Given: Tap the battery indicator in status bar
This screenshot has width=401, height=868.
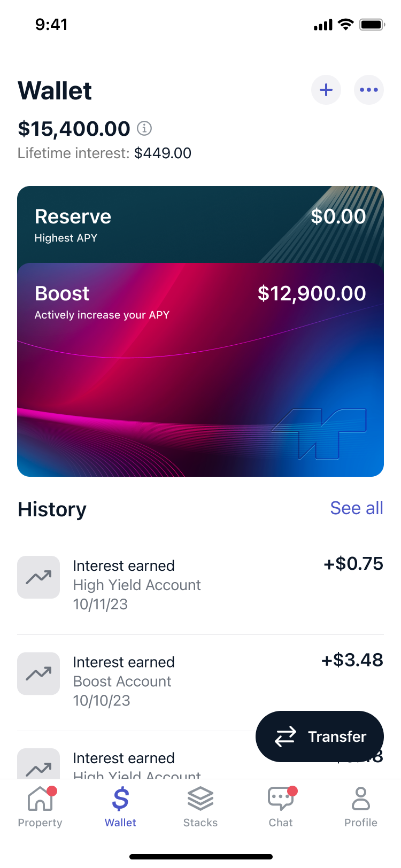Looking at the screenshot, I should coord(373,25).
